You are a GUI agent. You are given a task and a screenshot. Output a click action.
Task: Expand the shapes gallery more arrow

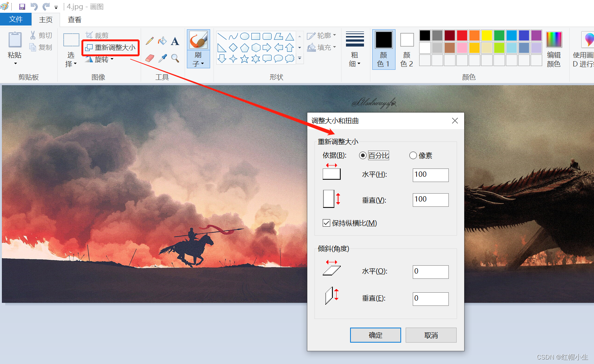299,59
